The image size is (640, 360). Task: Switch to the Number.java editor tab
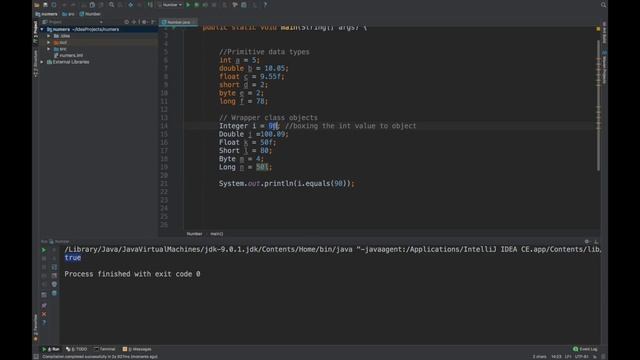click(178, 22)
